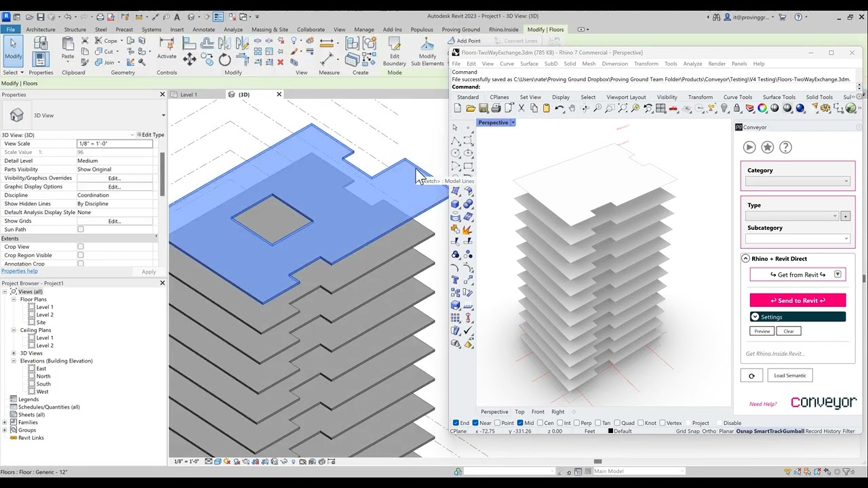Choose the Rotate tool in Modify panel
Viewport: 868px width, 488px height.
(225, 60)
